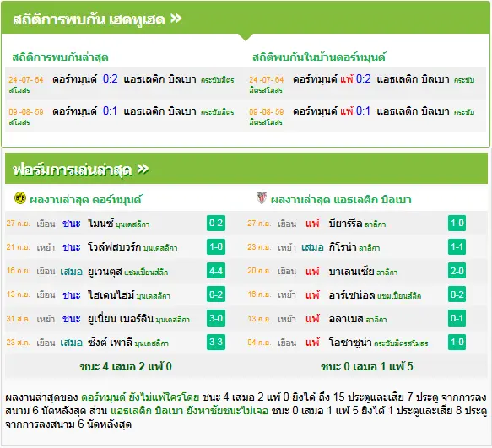492x448 pixels.
Task: Click double-chevron beside ฟอร์มการเล่นล่าสุด header
Action: point(143,169)
